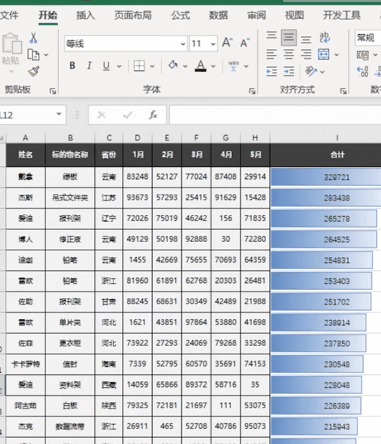The image size is (381, 444).
Task: Click the Cut scissors icon
Action: [33, 38]
